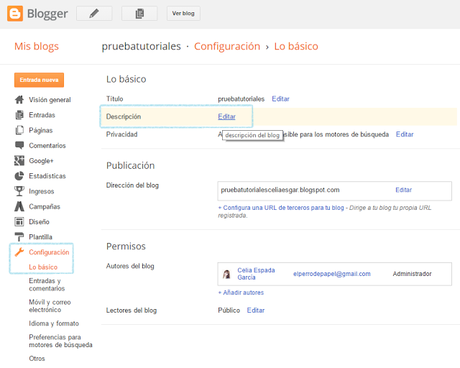Click the pruebatutoriales title value
The image size is (460, 368).
[241, 99]
